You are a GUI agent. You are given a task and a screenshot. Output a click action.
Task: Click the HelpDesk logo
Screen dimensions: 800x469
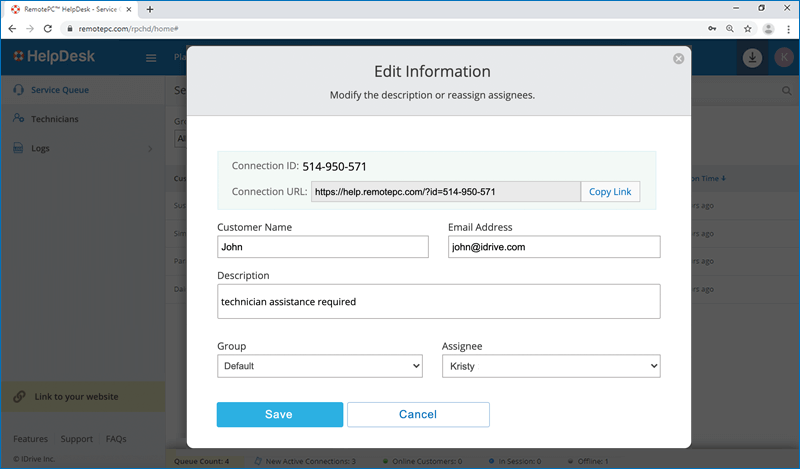point(53,57)
